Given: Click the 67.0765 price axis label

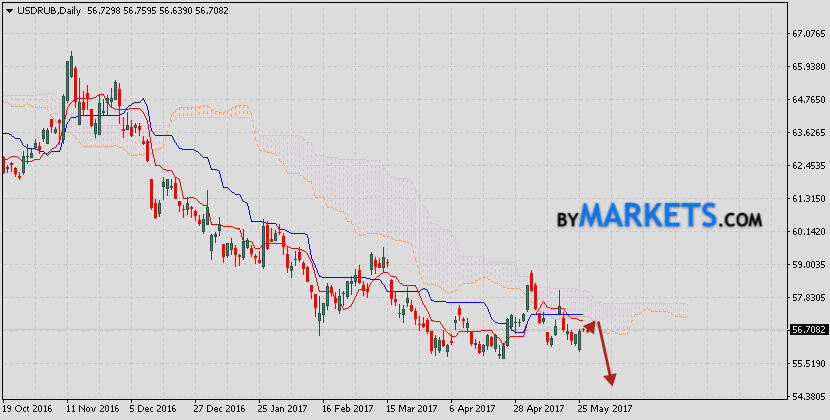Looking at the screenshot, I should [x=807, y=34].
